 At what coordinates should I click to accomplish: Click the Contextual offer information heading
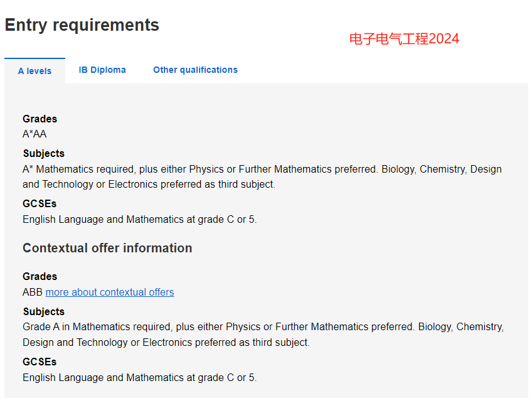[107, 248]
